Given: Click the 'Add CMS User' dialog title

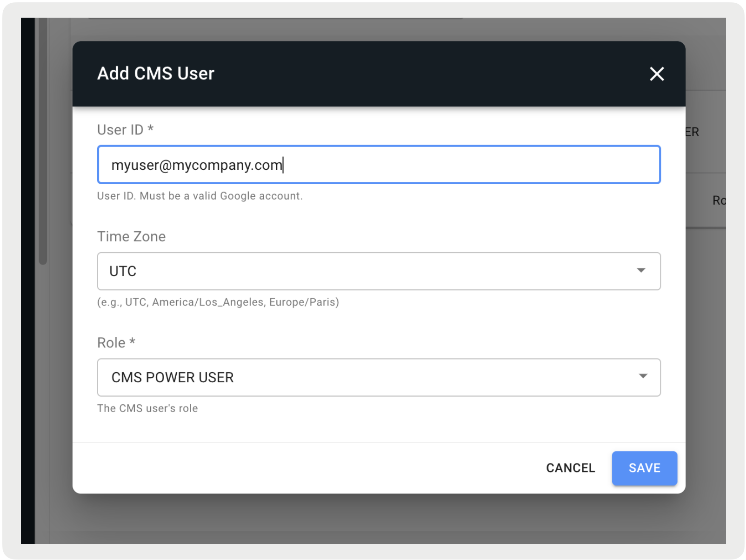Looking at the screenshot, I should pyautogui.click(x=156, y=73).
